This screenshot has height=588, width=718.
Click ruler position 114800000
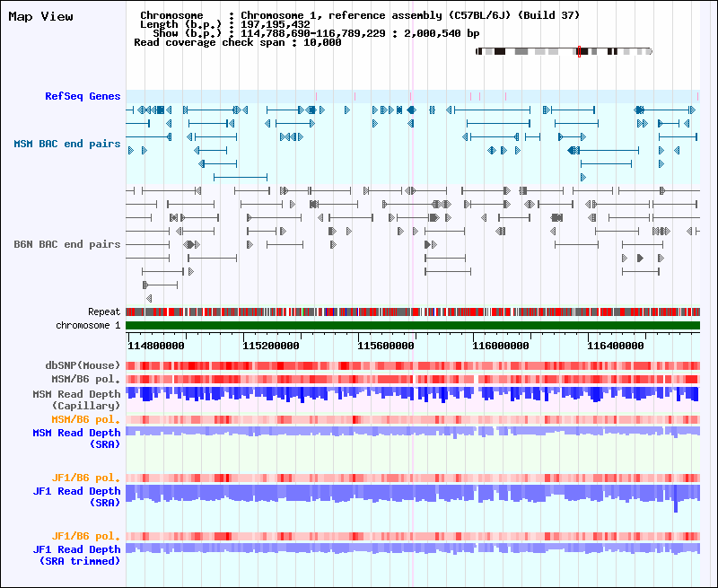point(155,346)
